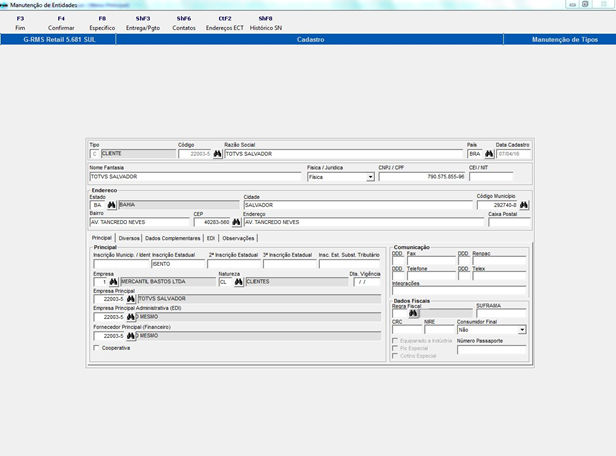The height and width of the screenshot is (456, 616).
Task: Click the Nome Fantasia input field
Action: (195, 177)
